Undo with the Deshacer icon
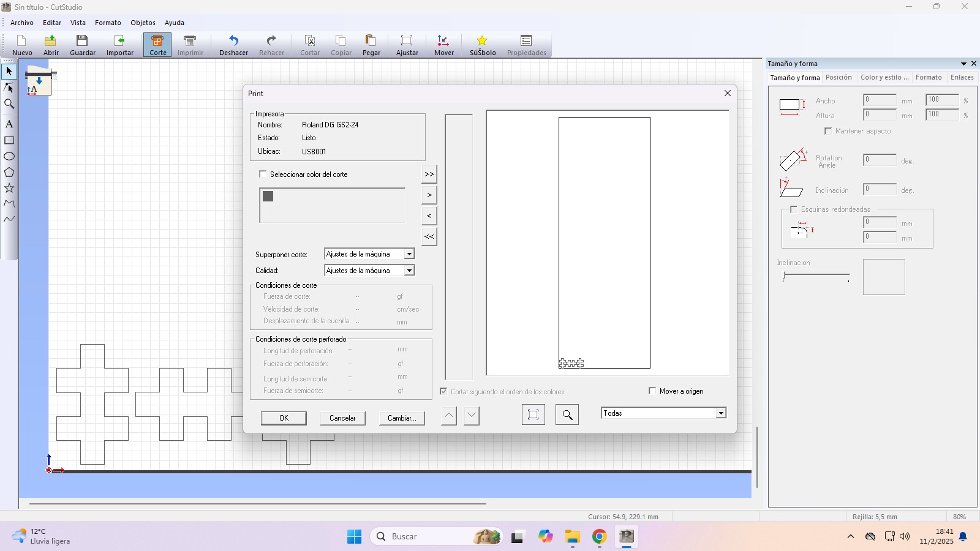The height and width of the screenshot is (551, 980). click(234, 45)
